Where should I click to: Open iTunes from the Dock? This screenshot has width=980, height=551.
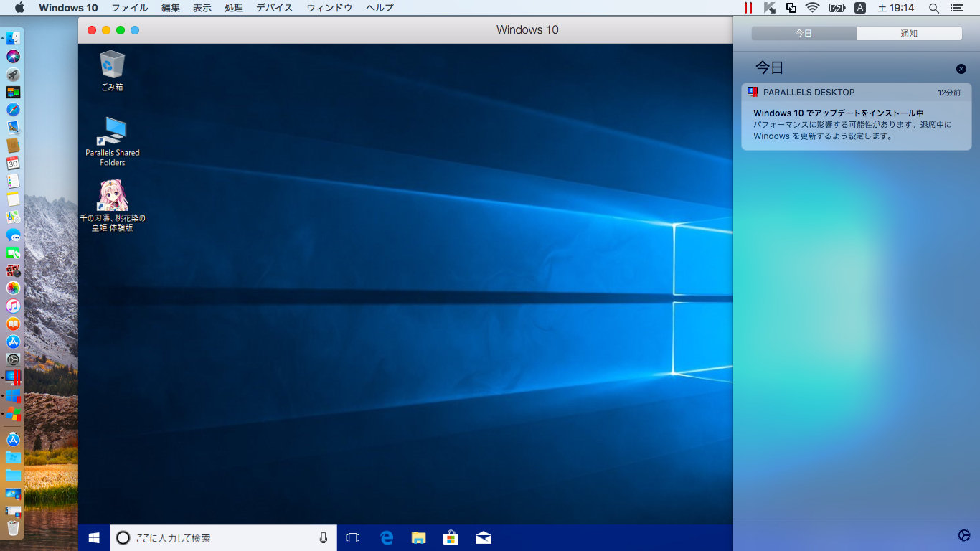[13, 306]
